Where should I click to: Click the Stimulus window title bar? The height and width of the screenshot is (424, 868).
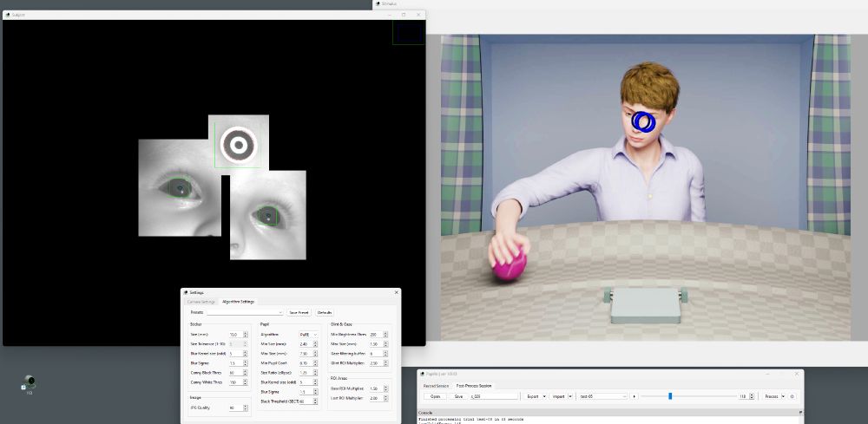point(620,3)
